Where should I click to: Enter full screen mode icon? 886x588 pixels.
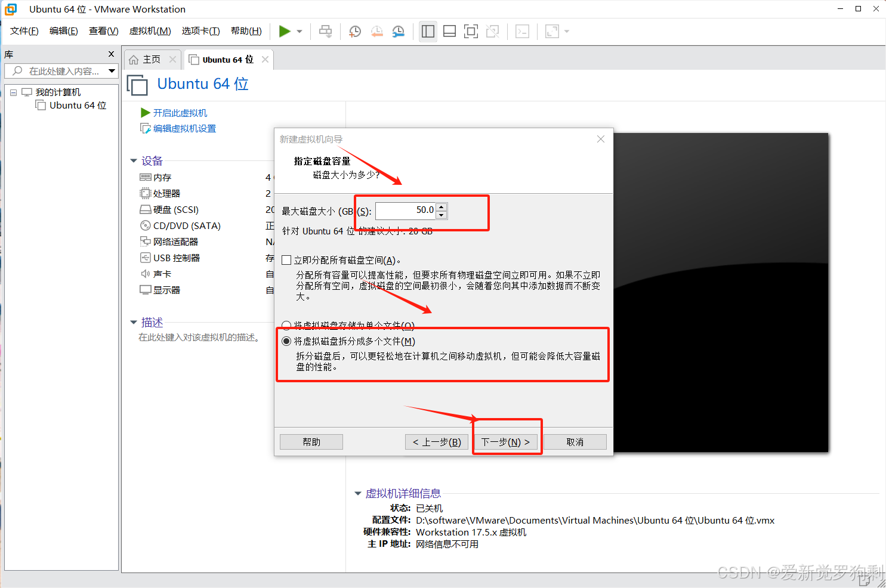point(471,31)
